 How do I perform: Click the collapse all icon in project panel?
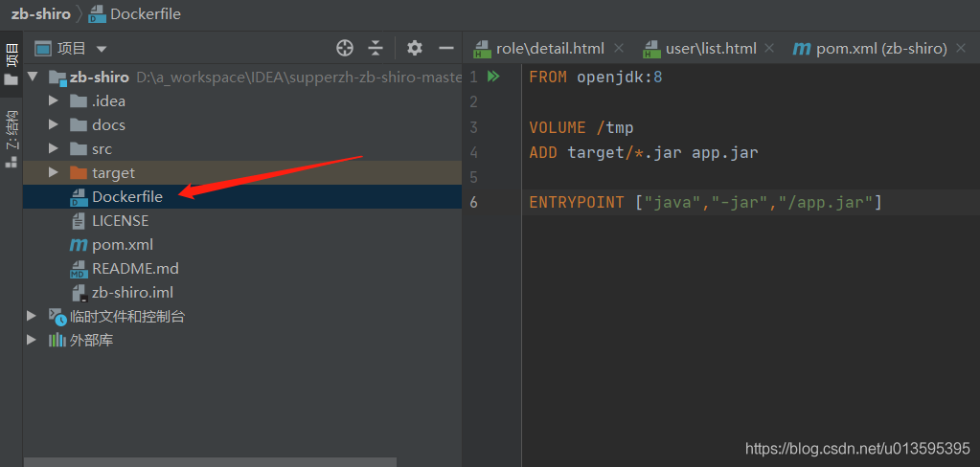click(x=376, y=48)
